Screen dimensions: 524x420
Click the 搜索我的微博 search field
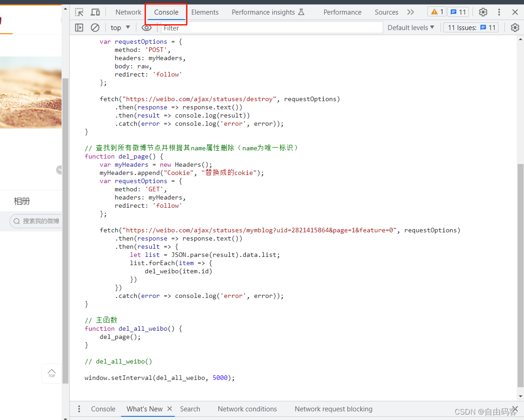(x=36, y=221)
